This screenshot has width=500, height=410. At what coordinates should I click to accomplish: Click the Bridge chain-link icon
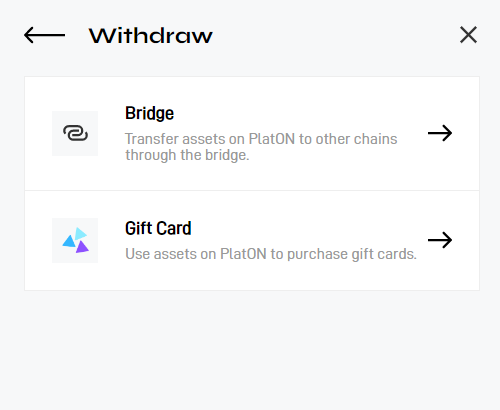(x=75, y=133)
